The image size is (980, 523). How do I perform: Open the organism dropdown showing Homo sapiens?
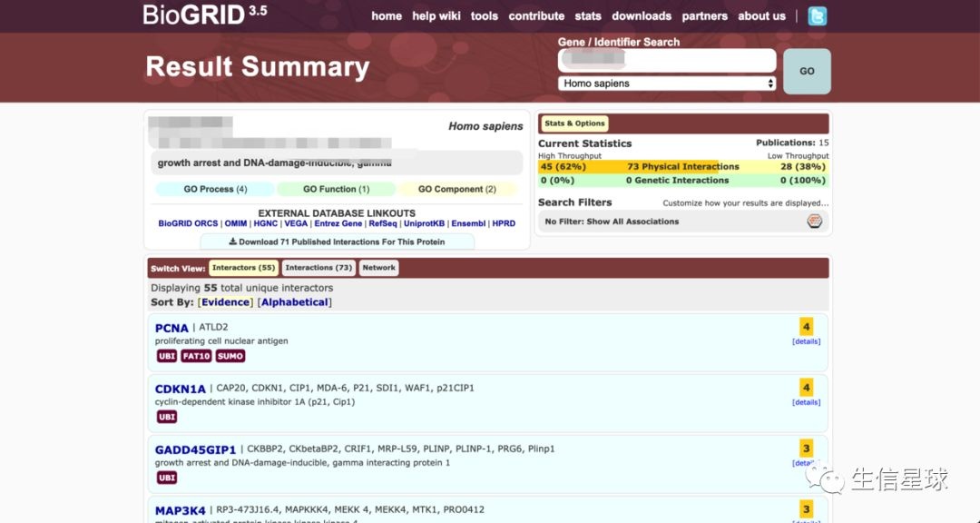667,84
